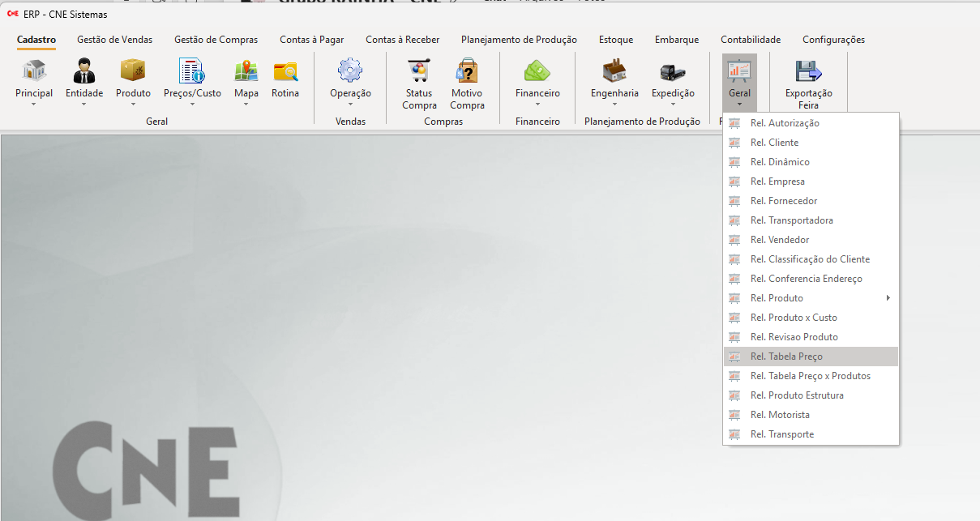The width and height of the screenshot is (980, 521).
Task: Open Rel. Fornecedor report
Action: coord(784,201)
